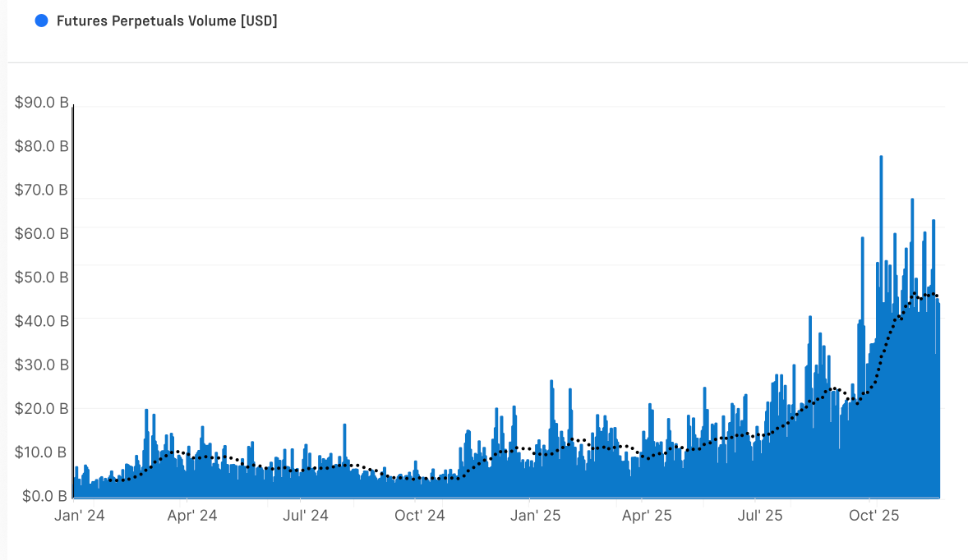Select the $30.0 B y-axis label
Screen dimensions: 968x560
click(x=41, y=365)
